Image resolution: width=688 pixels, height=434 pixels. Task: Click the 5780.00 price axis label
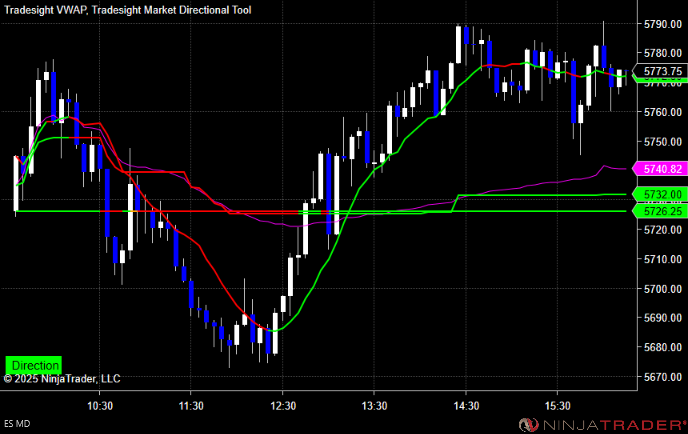point(663,53)
